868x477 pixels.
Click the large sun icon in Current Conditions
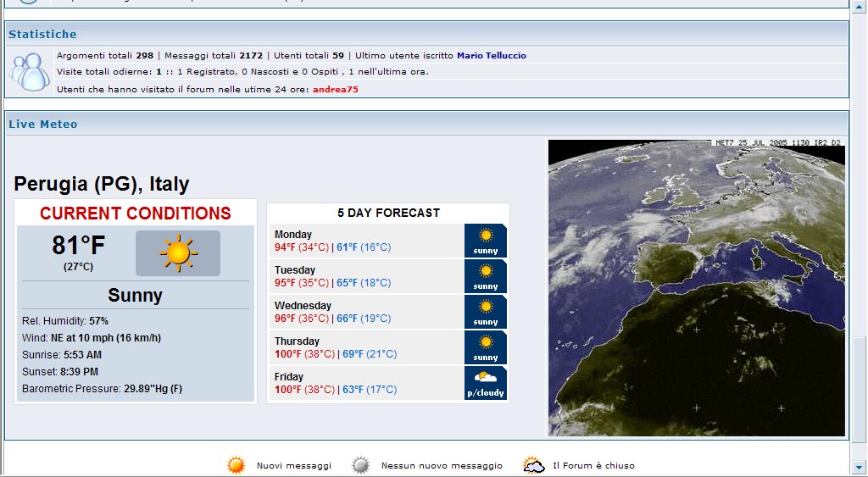click(x=178, y=252)
